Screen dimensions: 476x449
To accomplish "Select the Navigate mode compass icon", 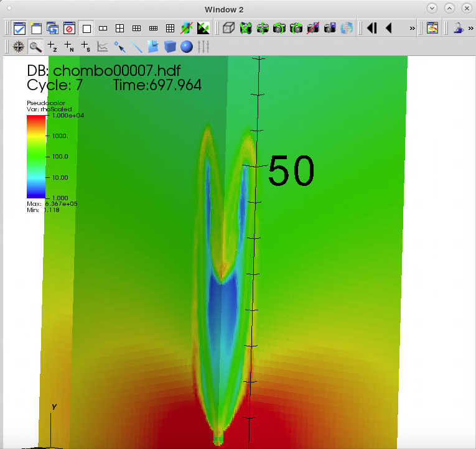I will click(x=19, y=47).
